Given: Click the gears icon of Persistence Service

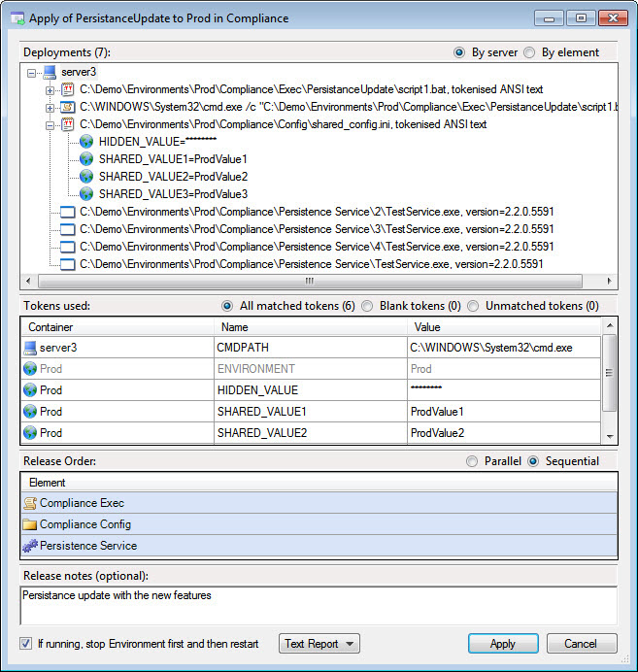Looking at the screenshot, I should coord(30,546).
